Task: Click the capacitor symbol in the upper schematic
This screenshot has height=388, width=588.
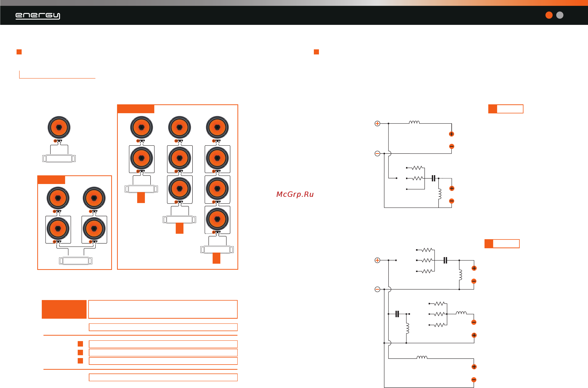Action: [433, 178]
